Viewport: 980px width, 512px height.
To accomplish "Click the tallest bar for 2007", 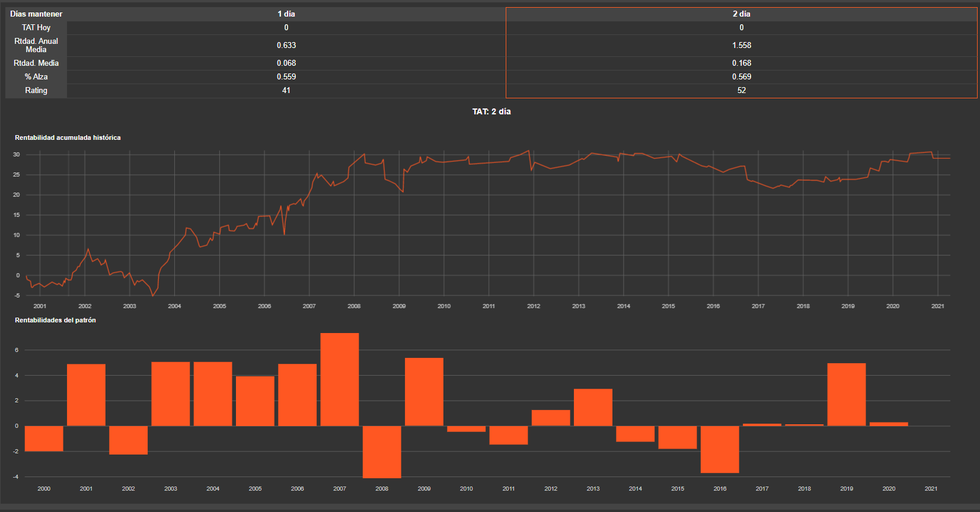I will pos(339,379).
